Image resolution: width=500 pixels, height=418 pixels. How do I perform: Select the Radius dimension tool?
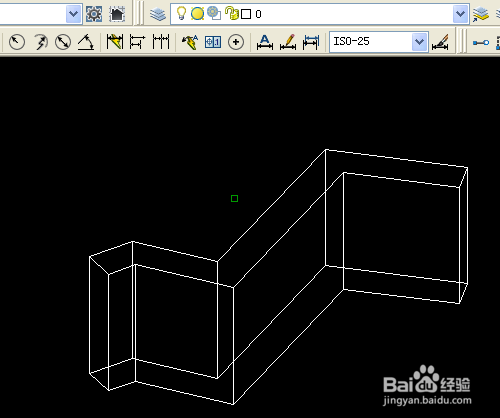(x=17, y=42)
